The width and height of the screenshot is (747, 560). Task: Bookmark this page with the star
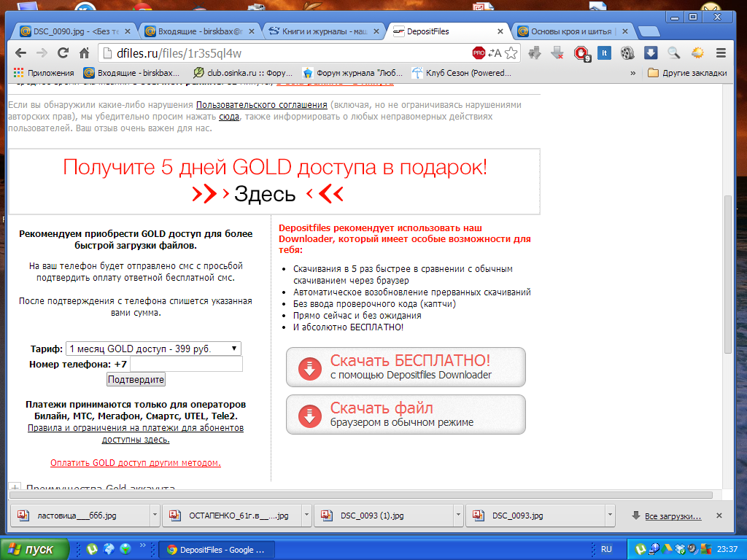(x=511, y=52)
